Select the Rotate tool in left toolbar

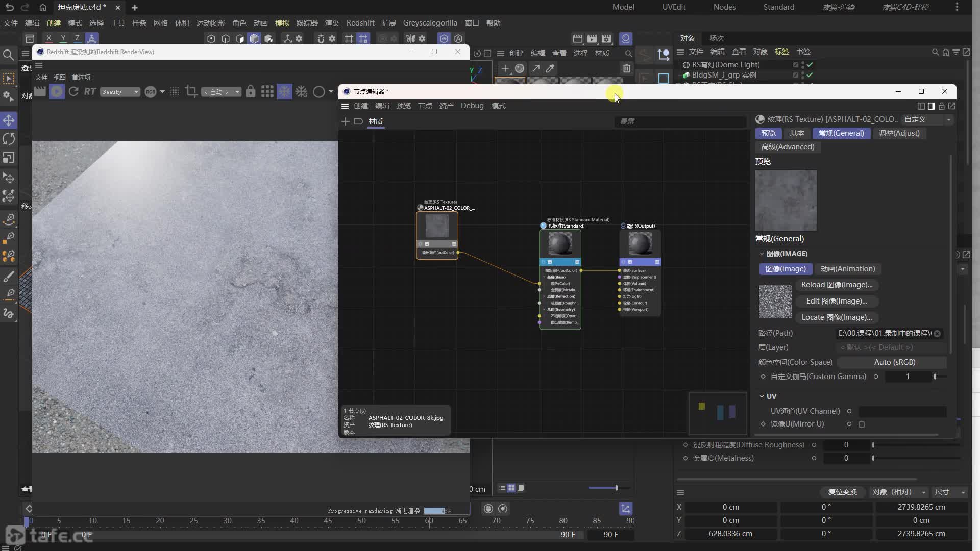point(9,139)
